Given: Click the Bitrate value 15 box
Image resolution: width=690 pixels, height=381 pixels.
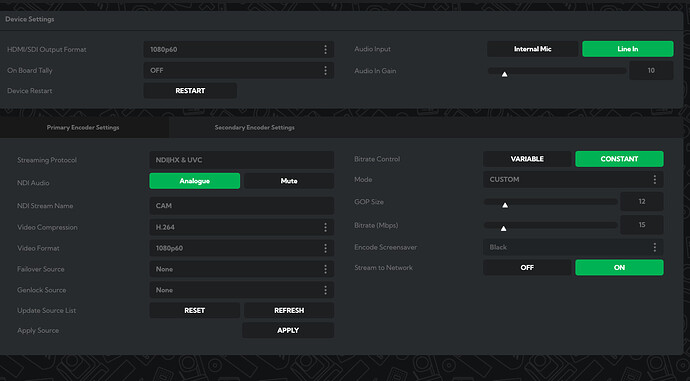Looking at the screenshot, I should click(x=642, y=225).
